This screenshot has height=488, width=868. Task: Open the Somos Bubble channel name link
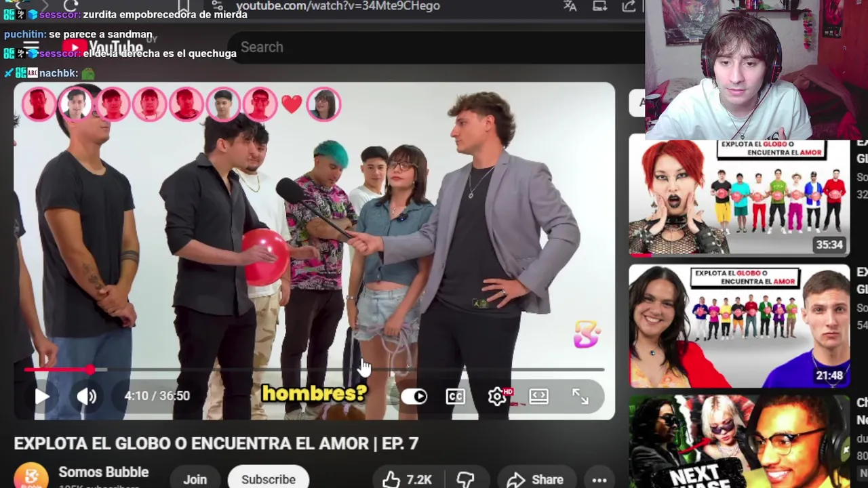103,472
